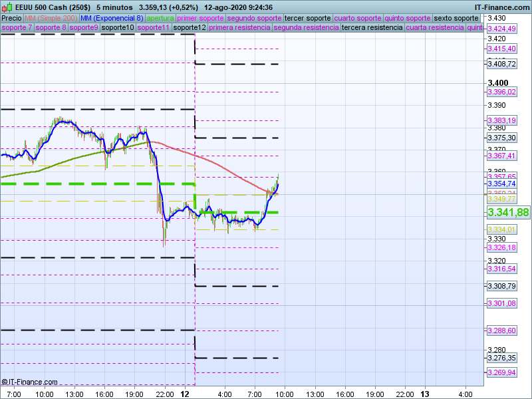Select the primera resistencia legend label
This screenshot has width=532, height=399.
coord(239,28)
